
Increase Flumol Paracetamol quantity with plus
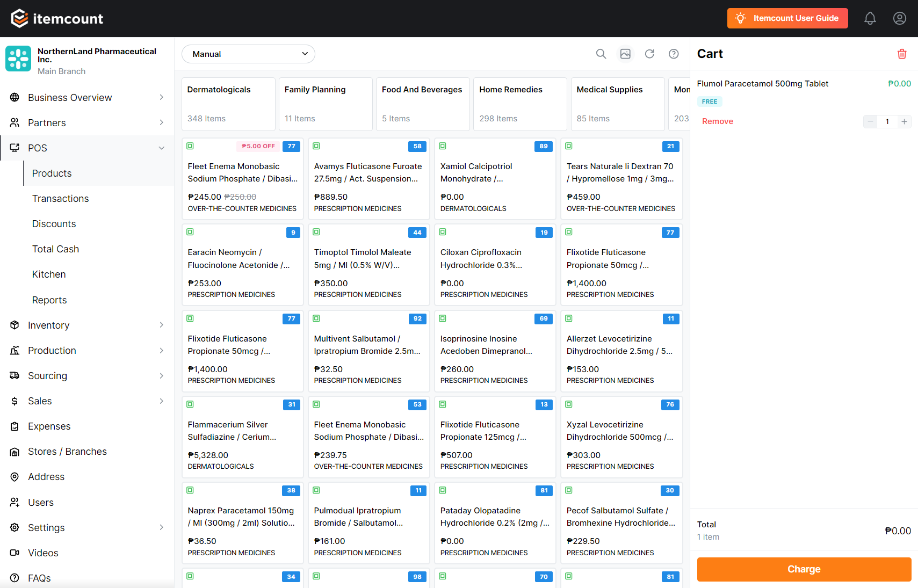905,121
